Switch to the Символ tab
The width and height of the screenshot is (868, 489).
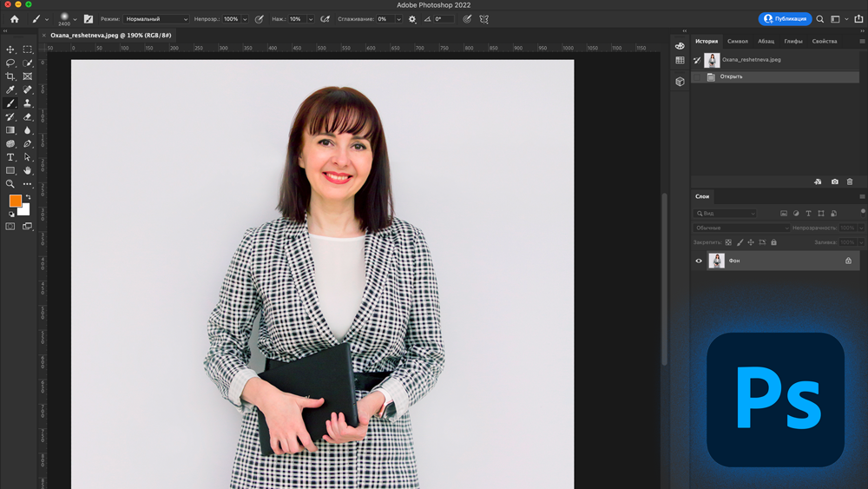point(737,42)
